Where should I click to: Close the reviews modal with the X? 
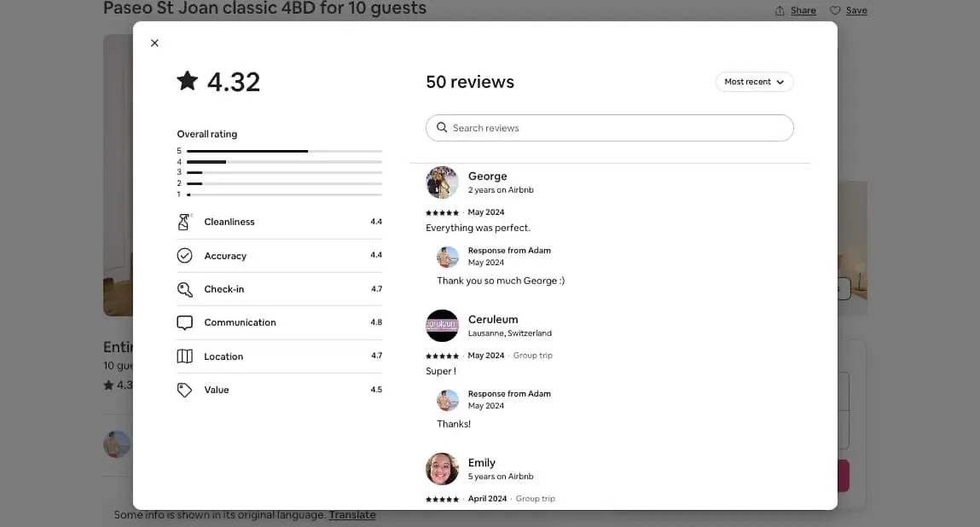pos(154,43)
